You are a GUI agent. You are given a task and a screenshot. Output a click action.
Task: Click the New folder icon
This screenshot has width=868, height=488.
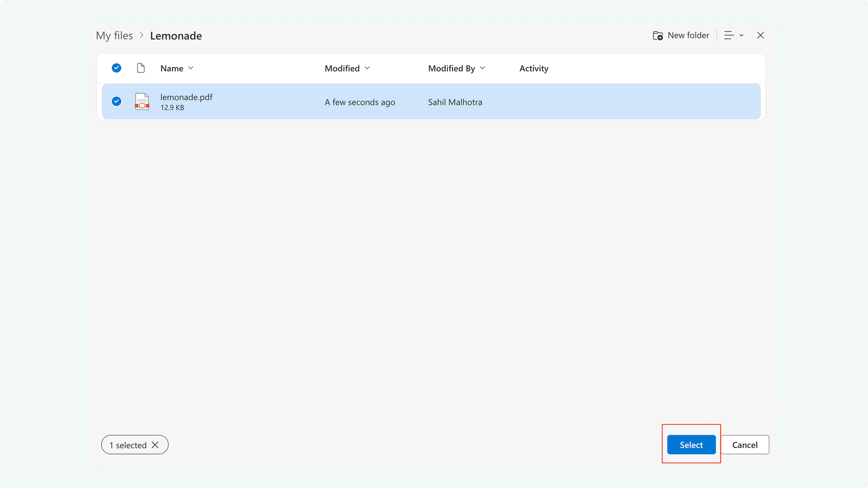tap(658, 36)
